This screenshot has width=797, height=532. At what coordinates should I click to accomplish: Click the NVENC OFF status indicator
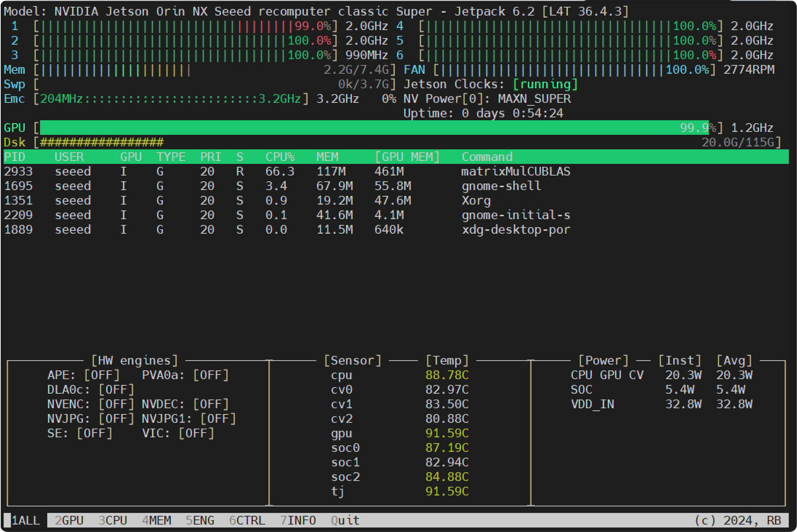[116, 404]
